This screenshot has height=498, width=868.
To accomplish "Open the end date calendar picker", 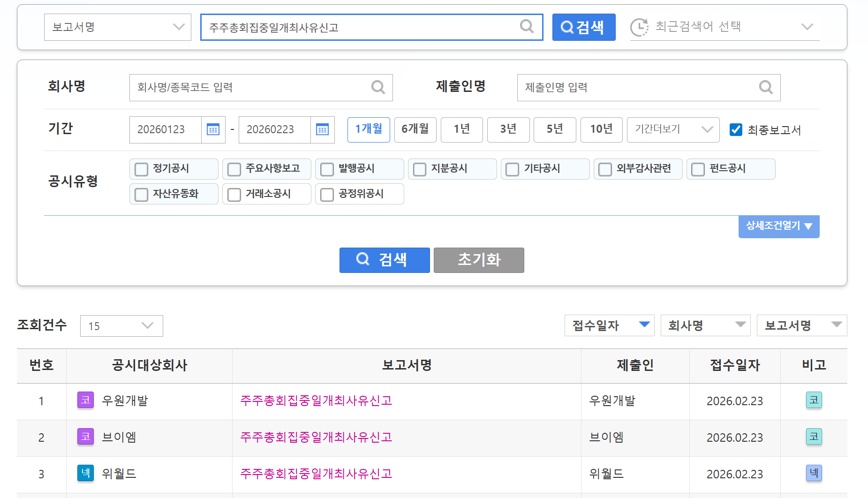I will 323,130.
